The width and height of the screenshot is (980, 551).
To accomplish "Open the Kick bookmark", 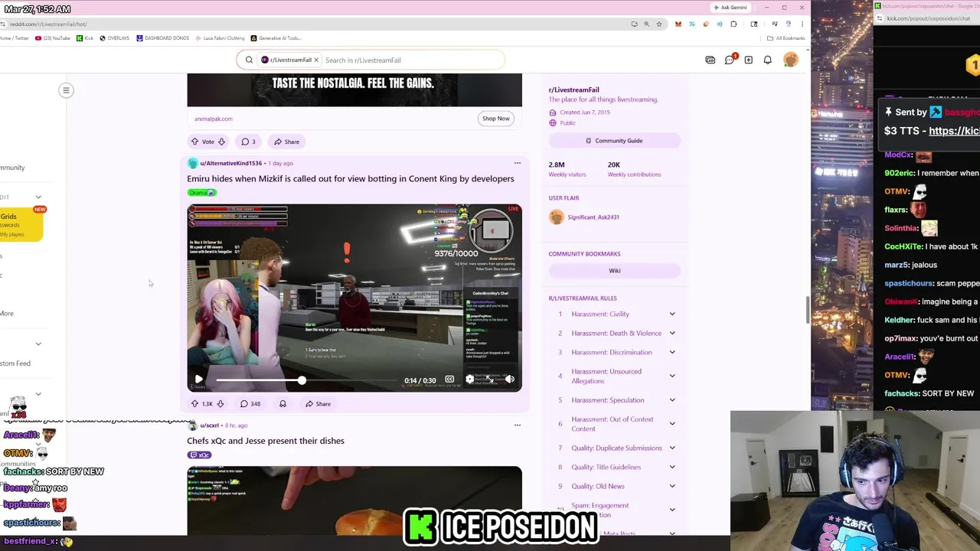I will pos(85,38).
